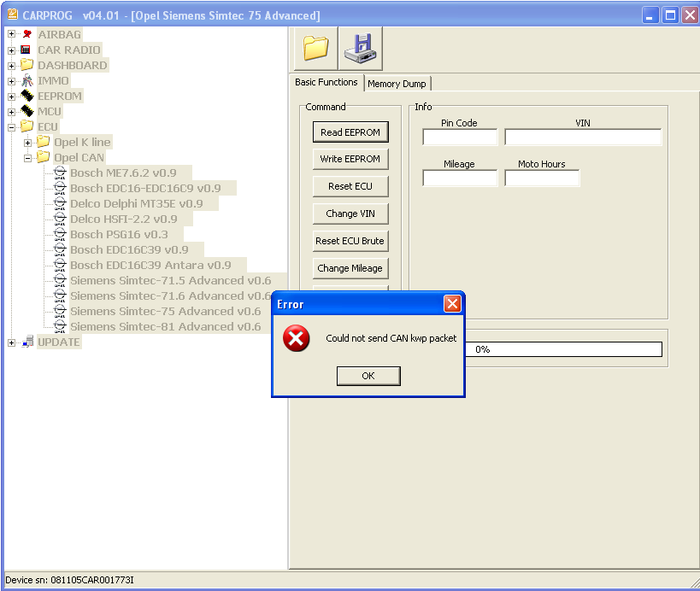Click the Moto Hours input field

(542, 178)
